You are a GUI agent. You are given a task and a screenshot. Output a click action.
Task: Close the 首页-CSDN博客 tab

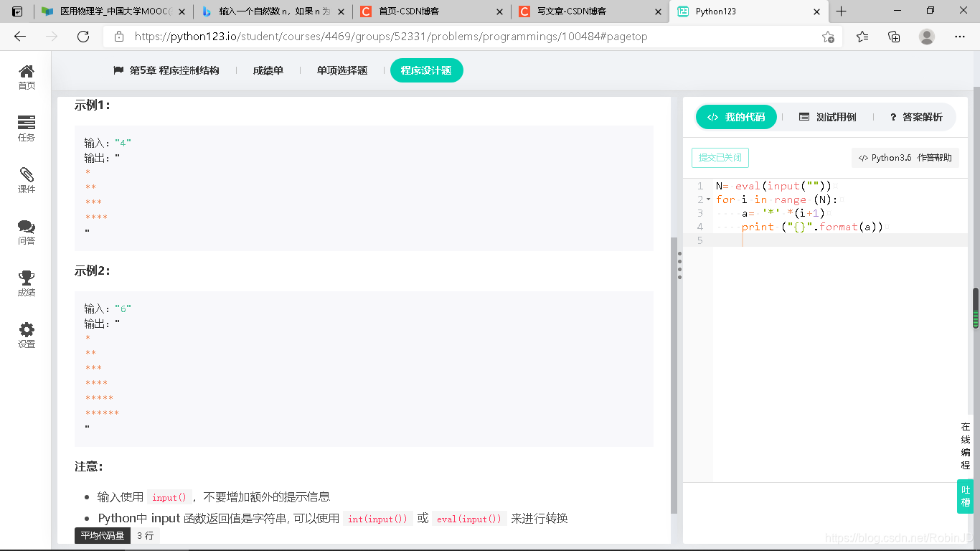[x=499, y=11]
